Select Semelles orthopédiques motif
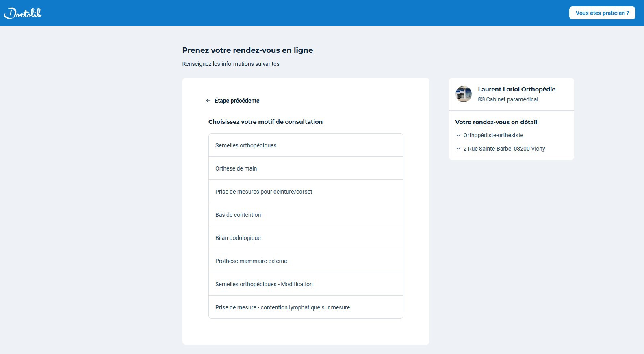The height and width of the screenshot is (354, 644). [306, 145]
